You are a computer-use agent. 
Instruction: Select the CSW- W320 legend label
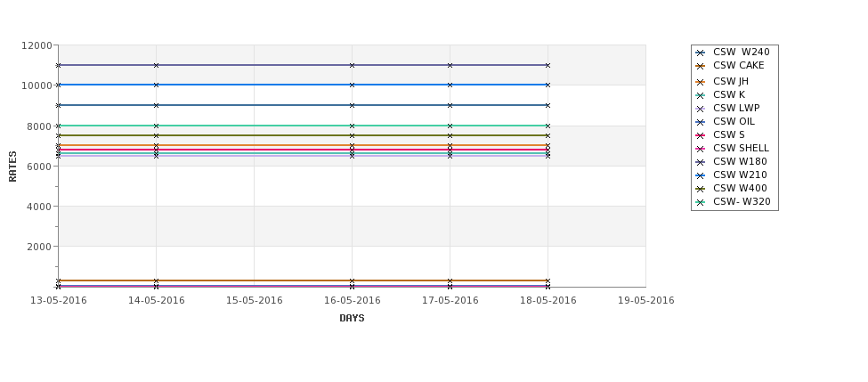click(742, 201)
